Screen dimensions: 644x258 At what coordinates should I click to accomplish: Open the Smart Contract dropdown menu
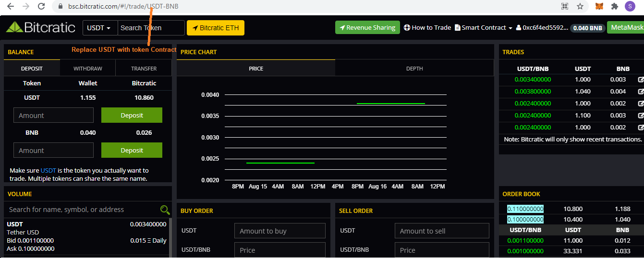(484, 28)
